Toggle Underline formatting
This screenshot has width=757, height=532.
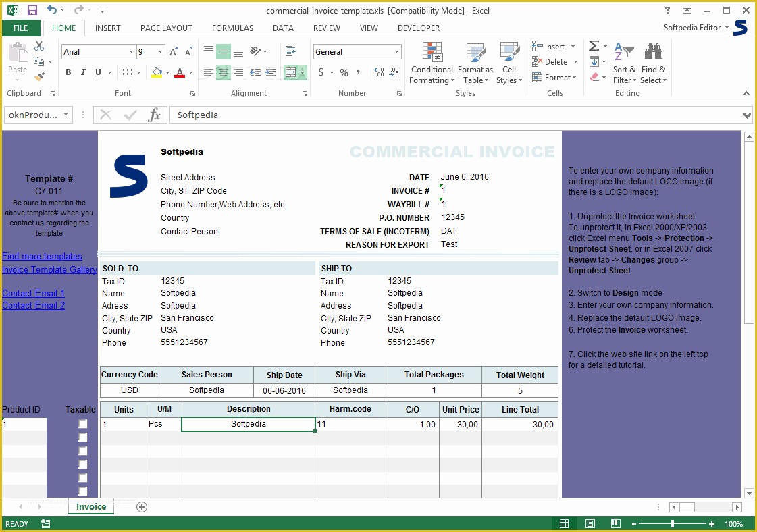point(98,72)
